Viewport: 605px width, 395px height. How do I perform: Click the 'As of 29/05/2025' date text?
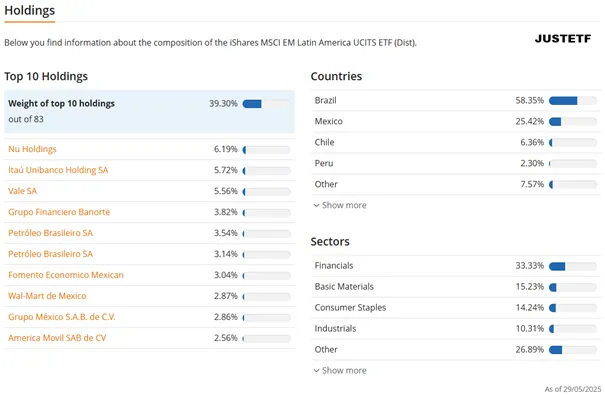(573, 389)
